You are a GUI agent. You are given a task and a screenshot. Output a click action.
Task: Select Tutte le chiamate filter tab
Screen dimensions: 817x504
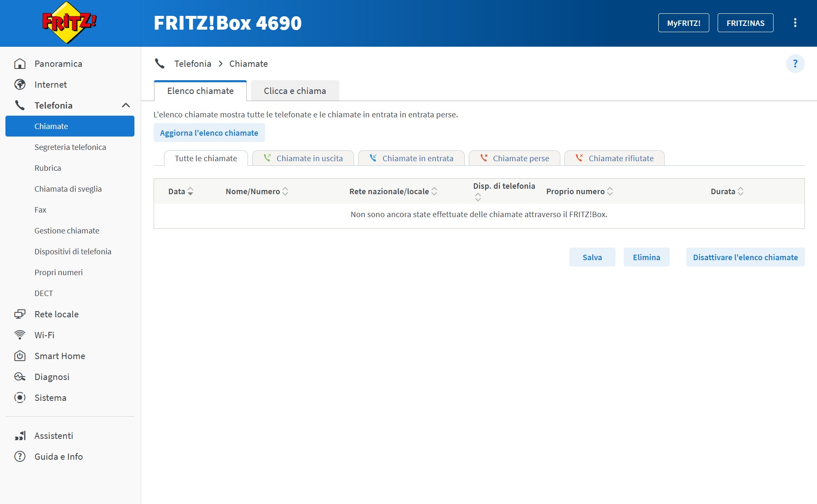pyautogui.click(x=206, y=158)
